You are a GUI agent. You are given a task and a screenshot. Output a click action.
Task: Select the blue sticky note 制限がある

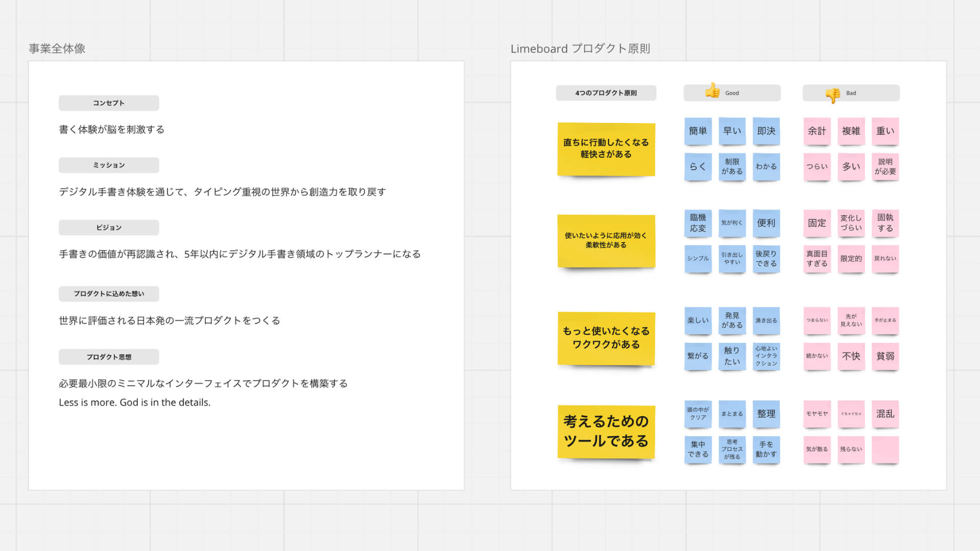click(x=732, y=167)
